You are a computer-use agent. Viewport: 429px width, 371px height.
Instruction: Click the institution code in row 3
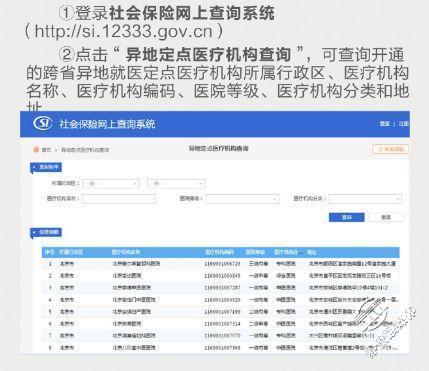click(222, 288)
